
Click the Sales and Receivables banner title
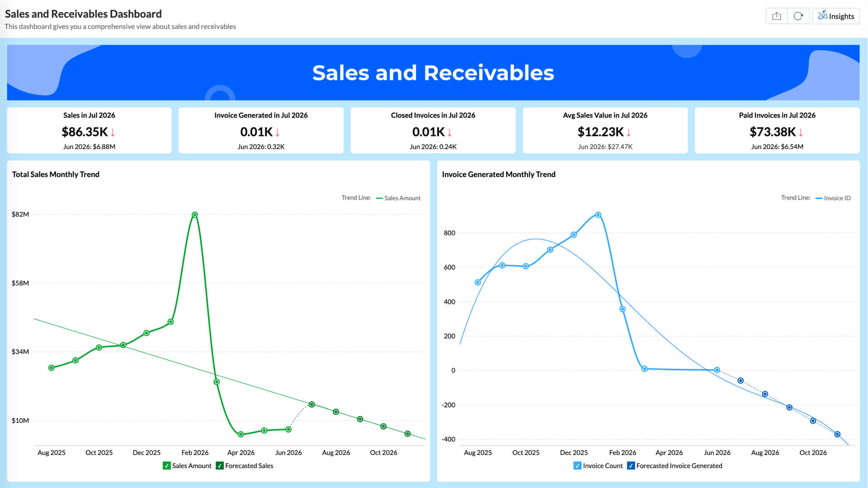click(433, 73)
